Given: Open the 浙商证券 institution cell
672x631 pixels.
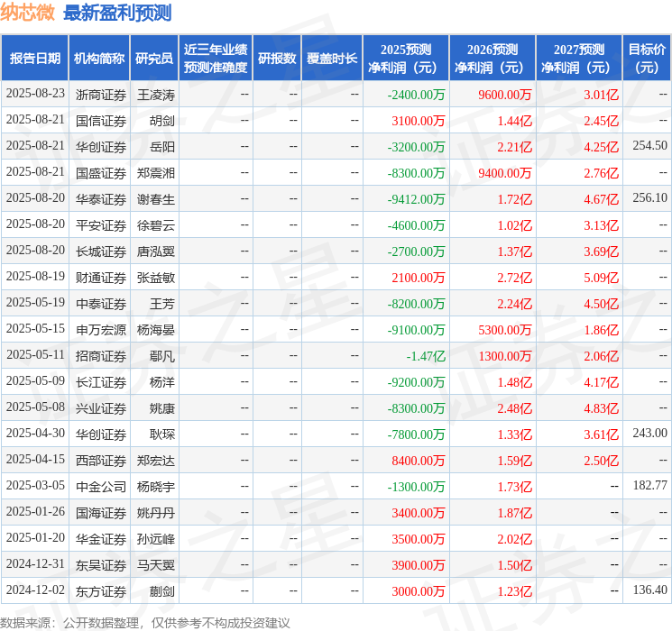Looking at the screenshot, I should coord(100,95).
